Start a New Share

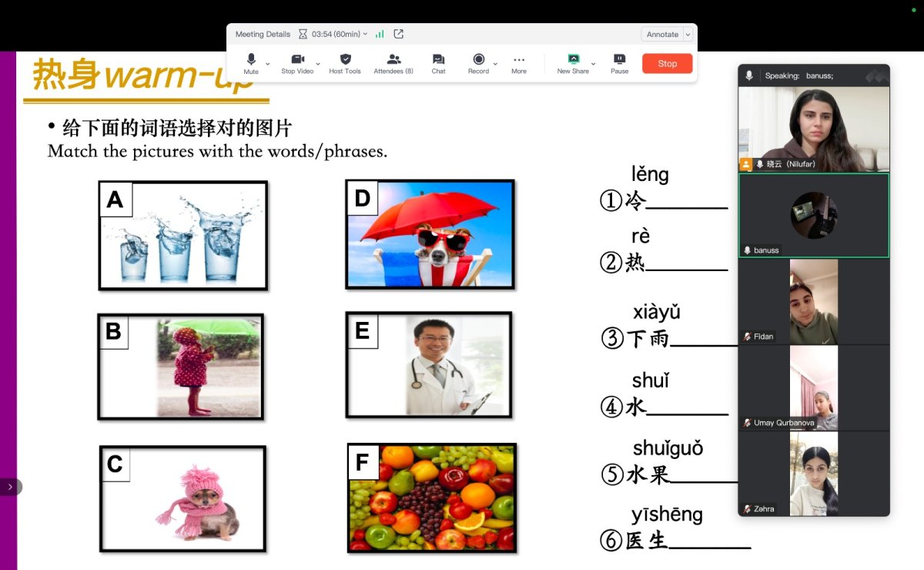[573, 63]
